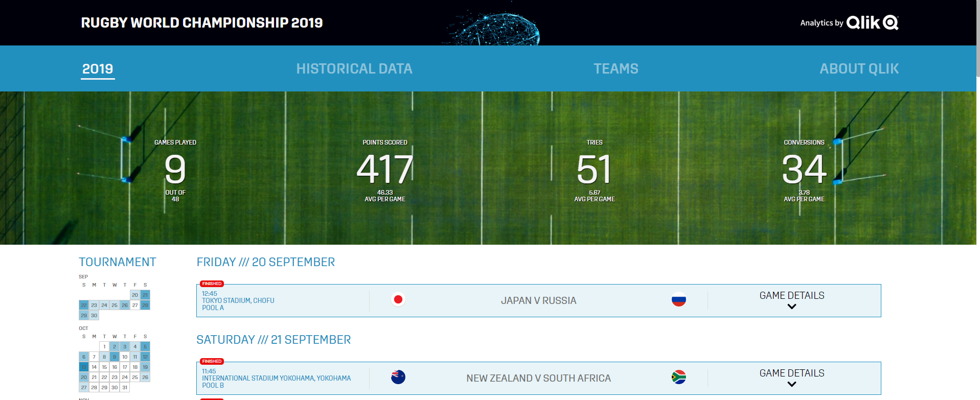
Task: Click the Pool B label
Action: click(213, 385)
